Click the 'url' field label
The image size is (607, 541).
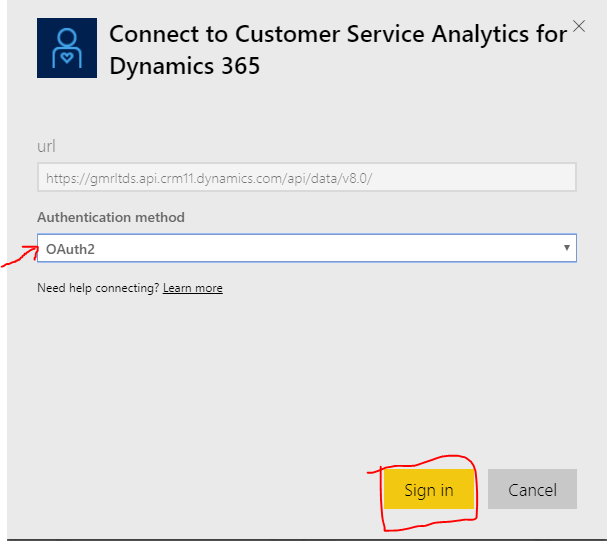(x=46, y=147)
